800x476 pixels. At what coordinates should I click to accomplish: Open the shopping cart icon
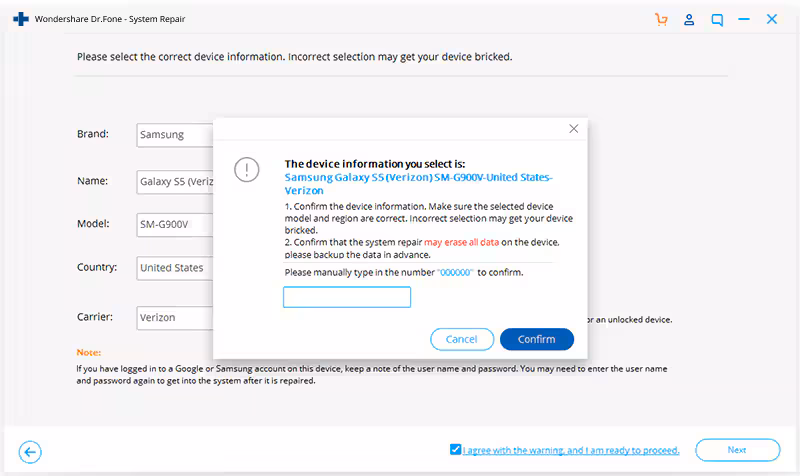[x=661, y=19]
